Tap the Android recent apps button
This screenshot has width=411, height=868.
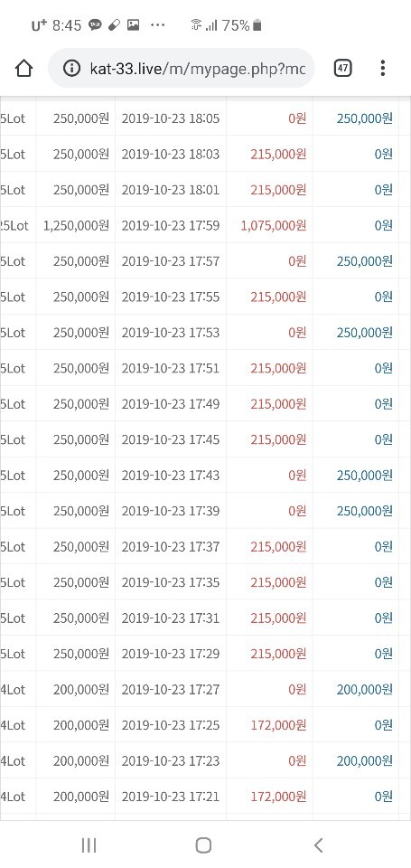89,844
